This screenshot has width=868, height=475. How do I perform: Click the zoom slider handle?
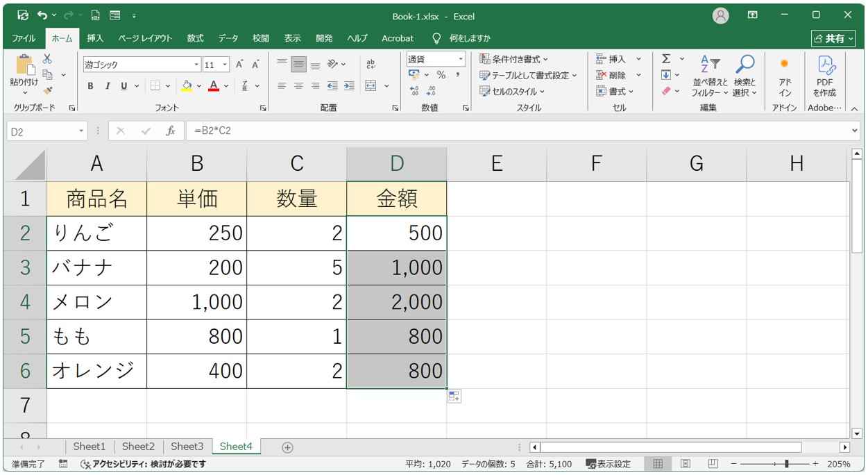tap(786, 464)
